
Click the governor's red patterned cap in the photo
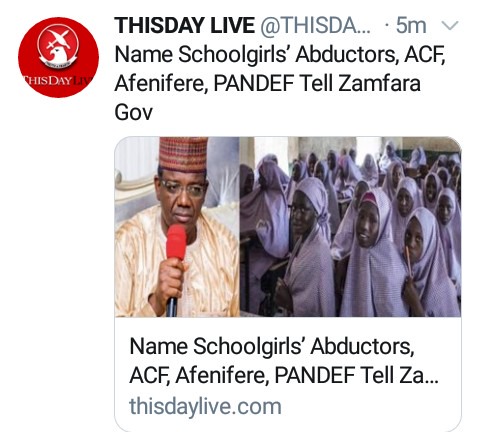coord(183,155)
